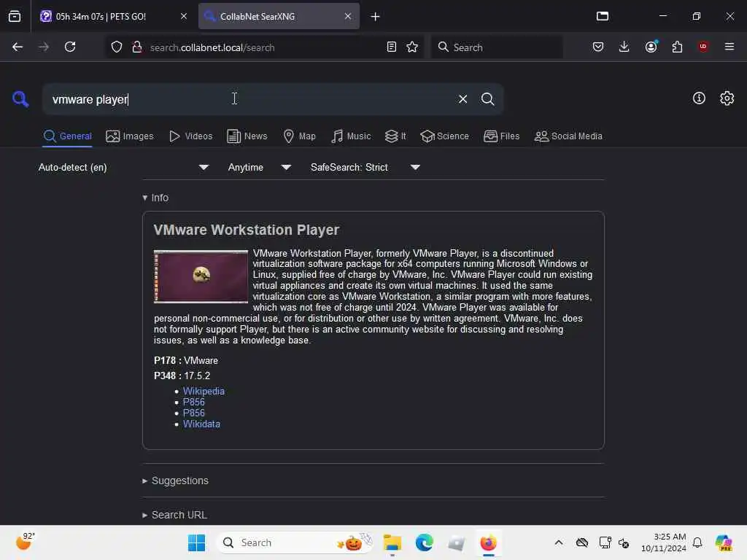Switch to the Science category
The width and height of the screenshot is (747, 560).
[x=444, y=136]
